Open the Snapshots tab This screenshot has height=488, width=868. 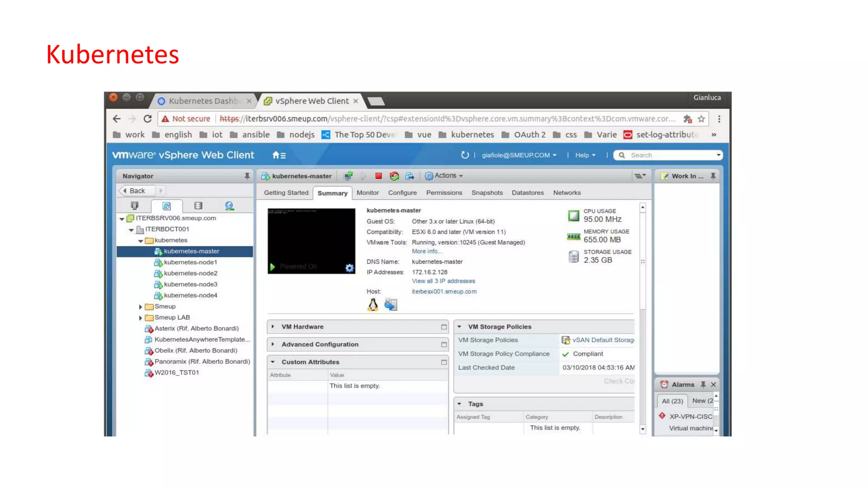(x=487, y=193)
